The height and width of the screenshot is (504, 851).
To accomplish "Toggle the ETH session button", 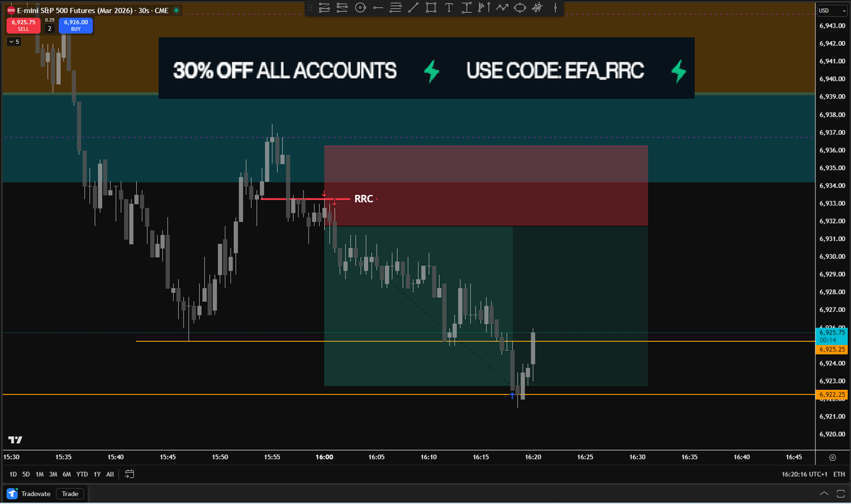I will (839, 474).
